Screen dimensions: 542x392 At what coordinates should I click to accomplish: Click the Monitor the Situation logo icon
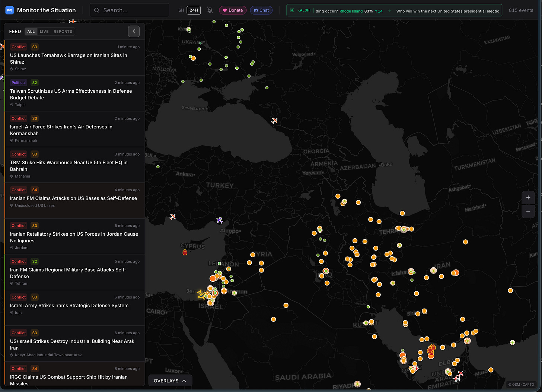[9, 10]
